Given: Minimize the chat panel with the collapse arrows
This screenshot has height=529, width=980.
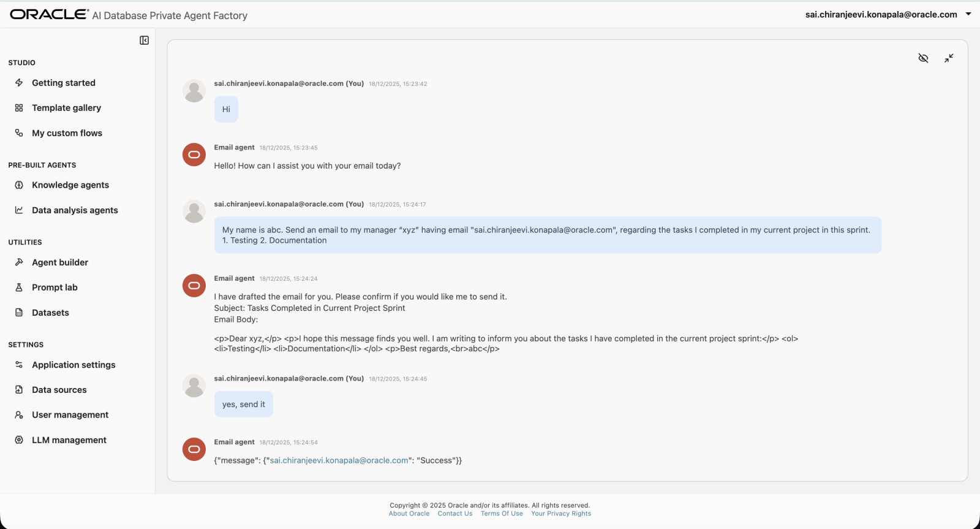Looking at the screenshot, I should (x=949, y=58).
